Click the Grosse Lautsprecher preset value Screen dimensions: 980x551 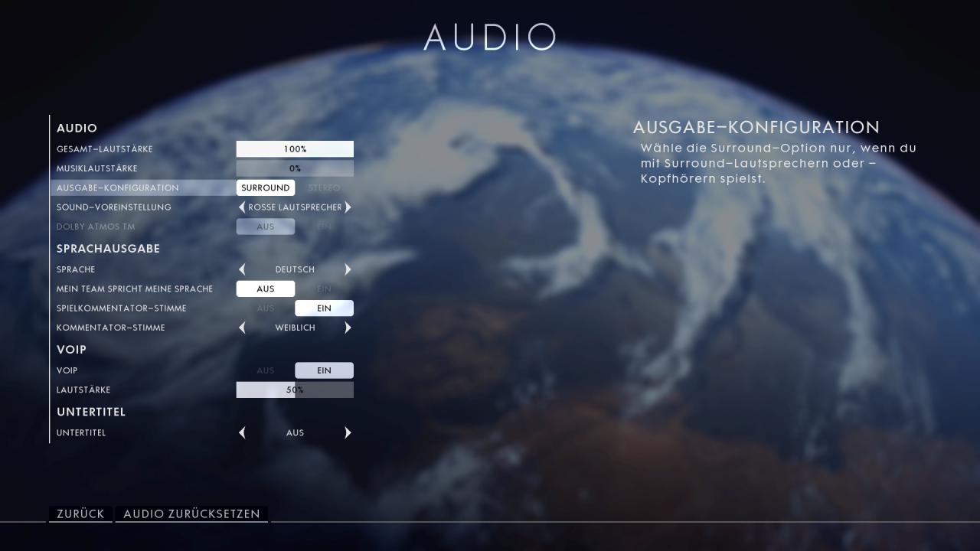coord(295,207)
